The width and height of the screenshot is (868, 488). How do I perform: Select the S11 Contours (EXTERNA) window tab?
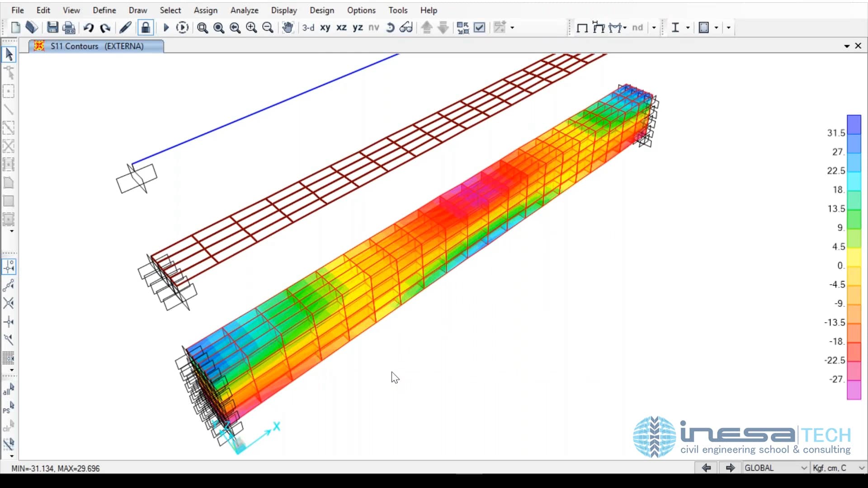pyautogui.click(x=95, y=46)
